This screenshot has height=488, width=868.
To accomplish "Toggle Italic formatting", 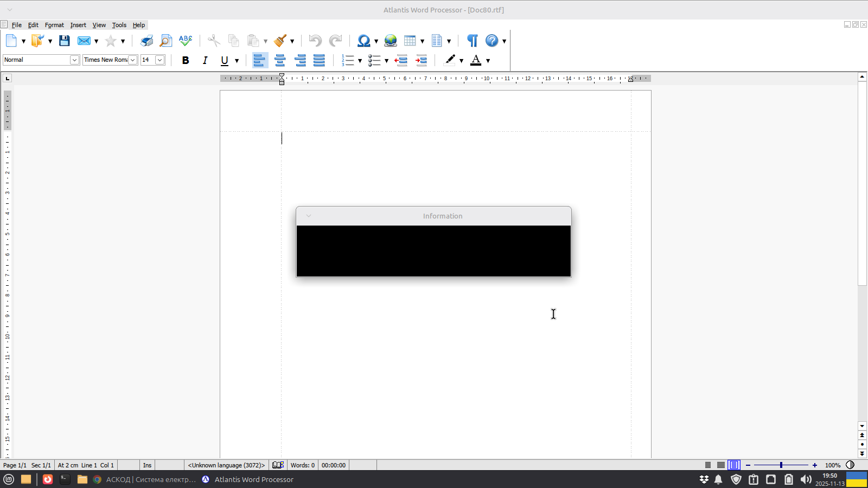I will (205, 60).
